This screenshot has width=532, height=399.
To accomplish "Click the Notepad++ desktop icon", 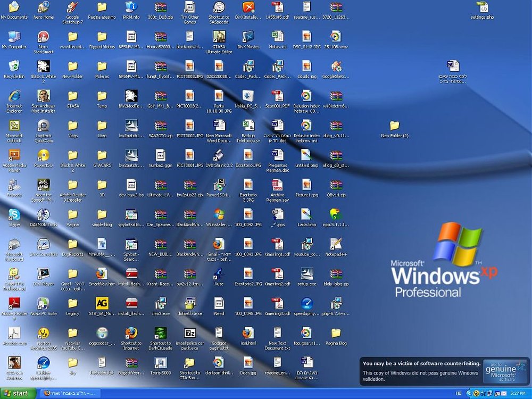I will [x=336, y=244].
